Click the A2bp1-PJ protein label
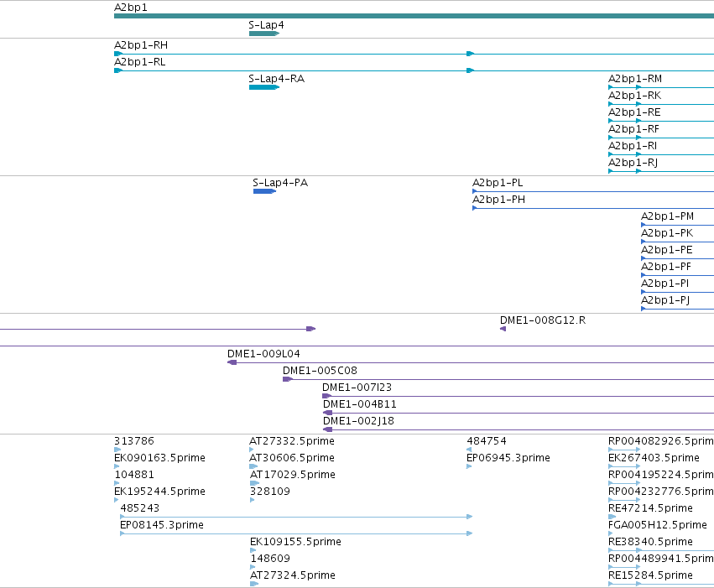 (665, 301)
